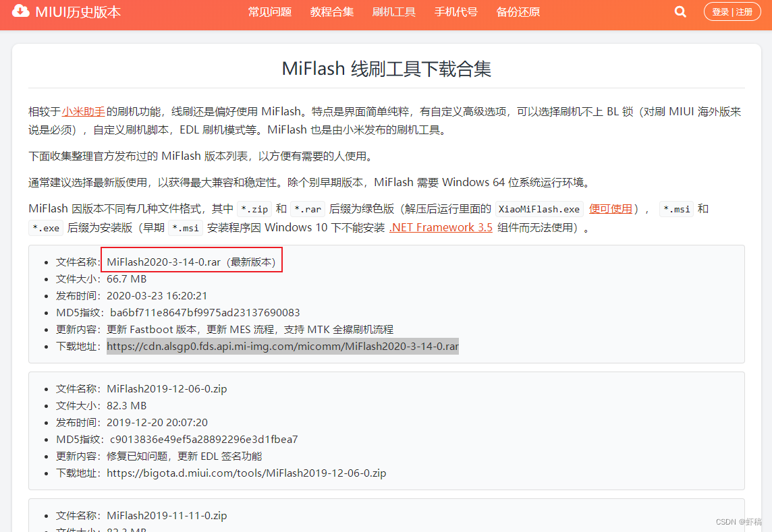Click the XiaoMiFlash.exe code label

click(x=539, y=209)
